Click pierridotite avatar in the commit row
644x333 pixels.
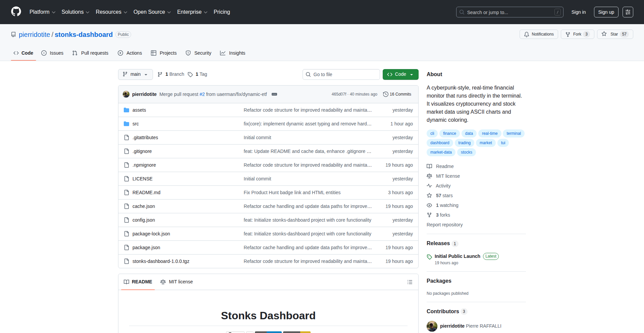click(126, 94)
